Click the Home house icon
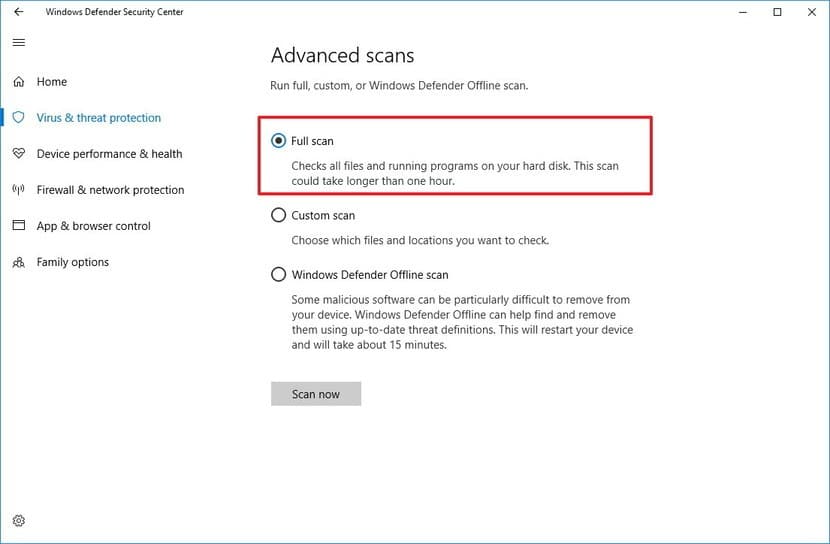Screen dimensions: 830x544 coord(19,81)
